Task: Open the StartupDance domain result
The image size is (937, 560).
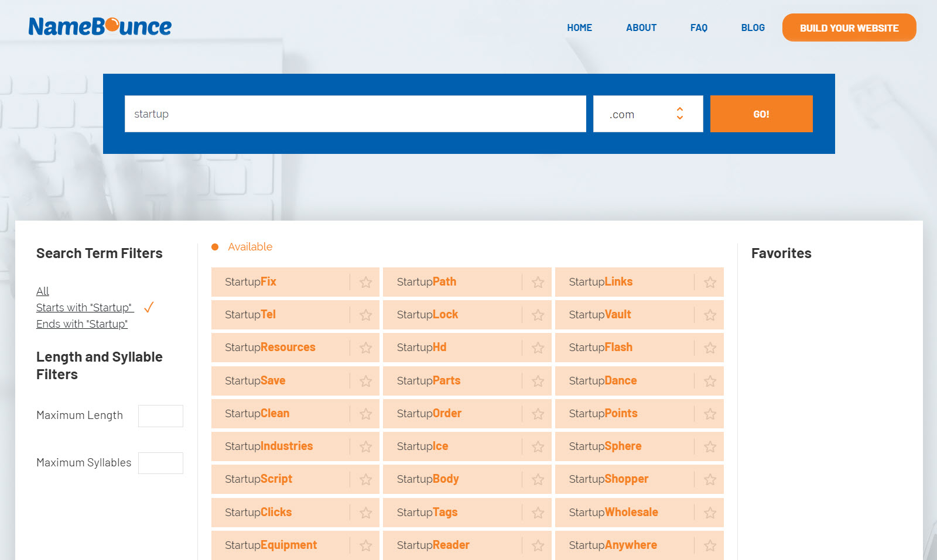Action: [x=603, y=381]
